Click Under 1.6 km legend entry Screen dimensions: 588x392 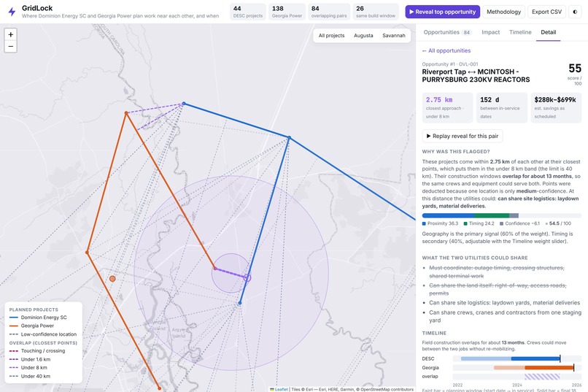coord(30,359)
